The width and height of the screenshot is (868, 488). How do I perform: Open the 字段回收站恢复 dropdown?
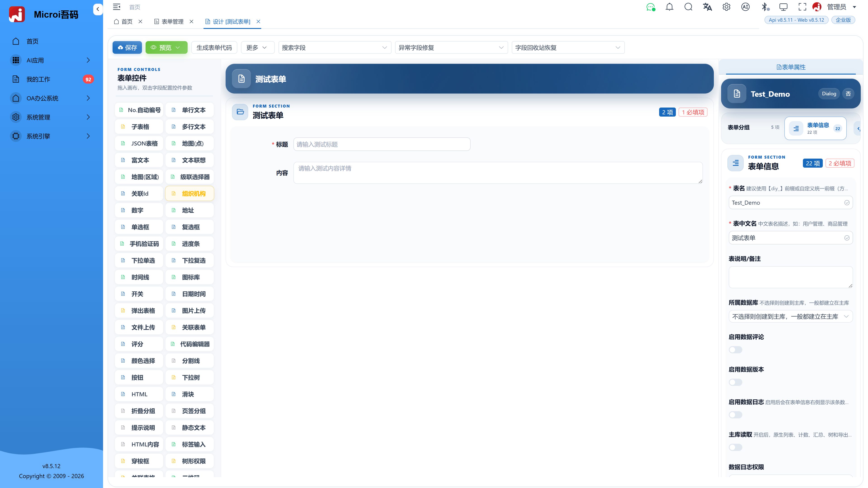click(x=568, y=48)
